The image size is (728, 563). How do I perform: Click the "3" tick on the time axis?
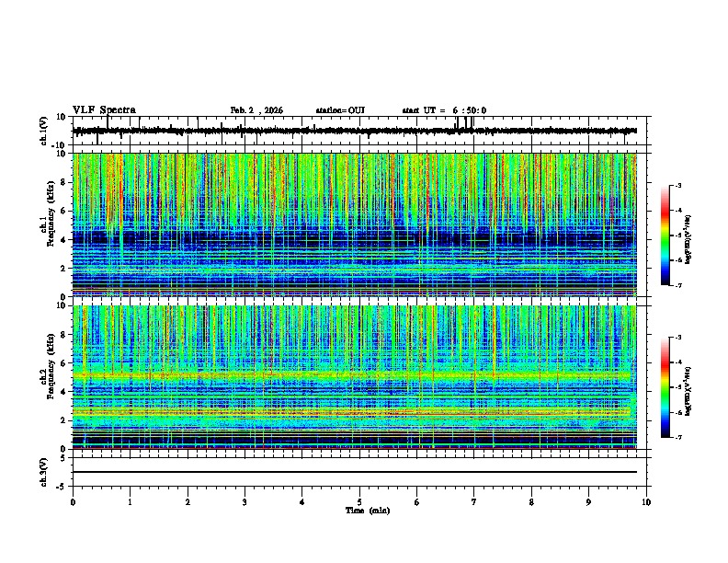tap(245, 502)
